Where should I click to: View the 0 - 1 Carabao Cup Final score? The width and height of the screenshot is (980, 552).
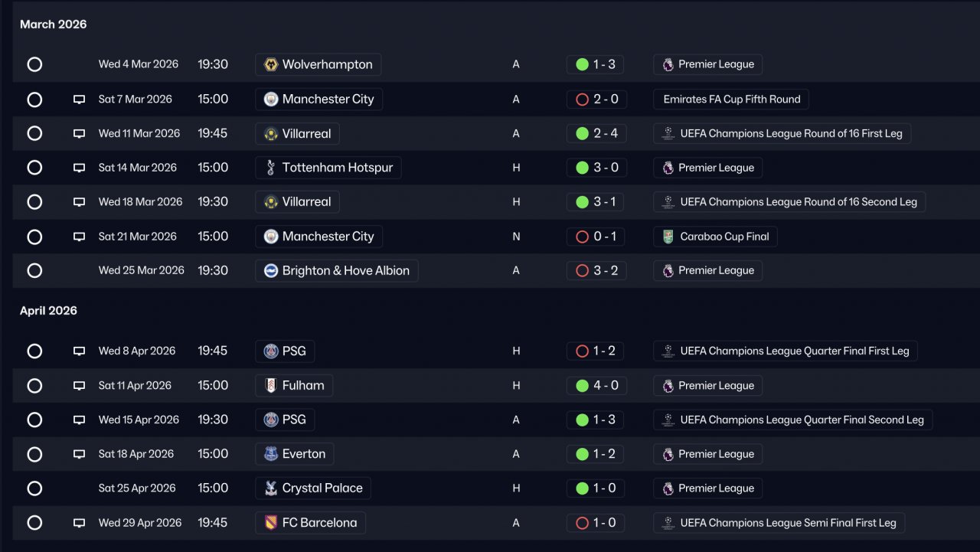click(x=596, y=237)
